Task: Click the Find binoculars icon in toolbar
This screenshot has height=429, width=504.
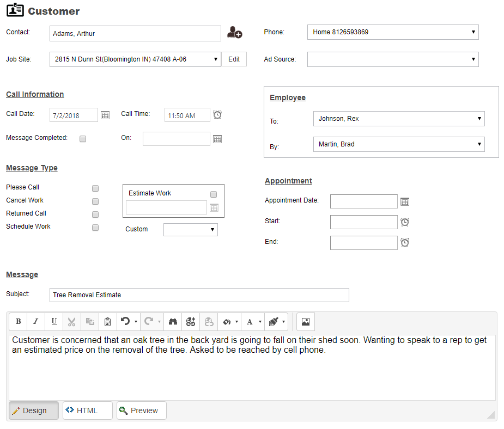Action: 173,321
